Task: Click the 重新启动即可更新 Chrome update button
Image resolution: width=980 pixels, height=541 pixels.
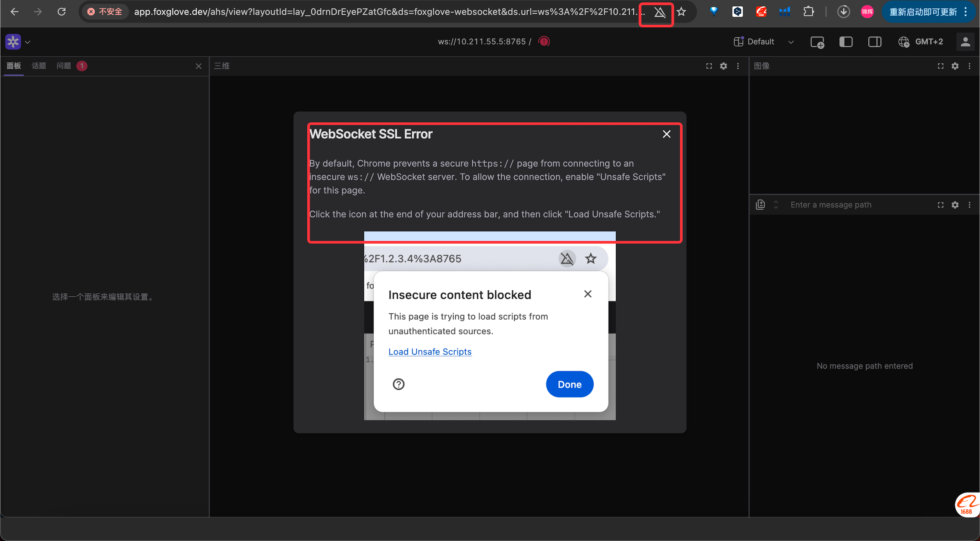Action: [x=923, y=12]
